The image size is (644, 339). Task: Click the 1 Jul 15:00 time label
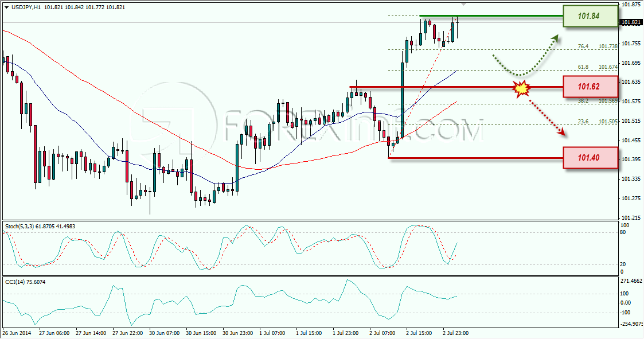pyautogui.click(x=310, y=333)
